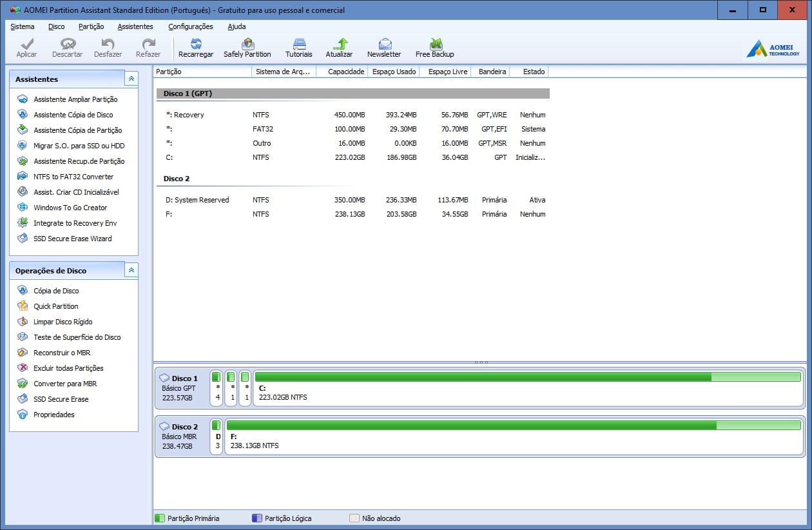
Task: Click the Assistente Recup. de Partição icon
Action: [23, 161]
